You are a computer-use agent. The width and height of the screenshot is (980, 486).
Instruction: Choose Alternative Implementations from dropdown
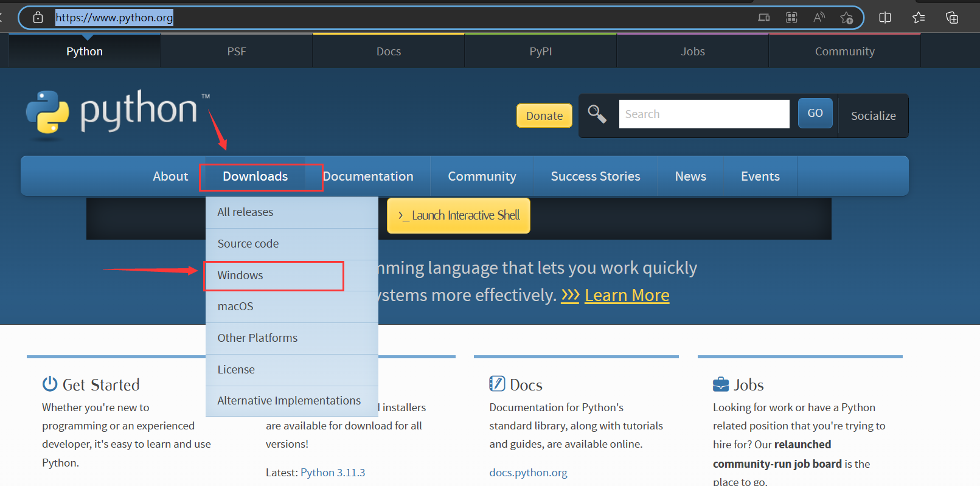pyautogui.click(x=292, y=401)
